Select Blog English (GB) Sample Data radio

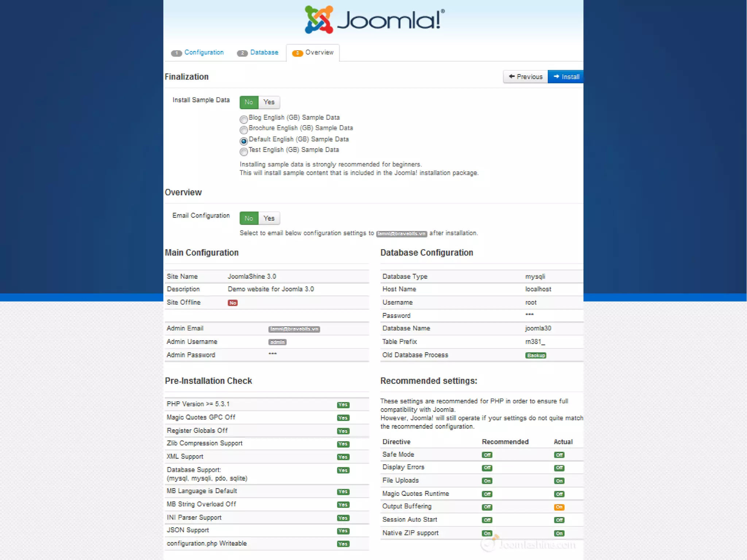point(244,119)
